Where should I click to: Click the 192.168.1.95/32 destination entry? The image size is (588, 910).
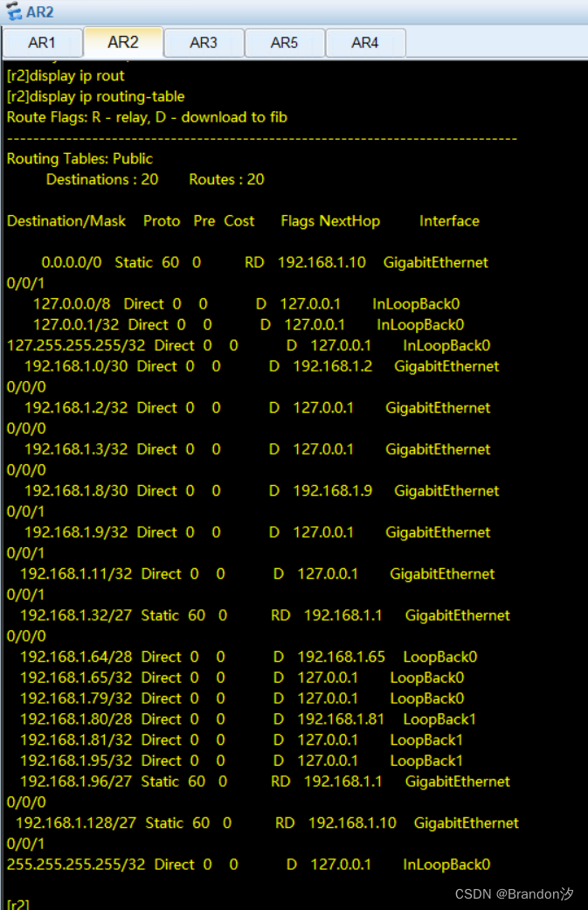76,761
